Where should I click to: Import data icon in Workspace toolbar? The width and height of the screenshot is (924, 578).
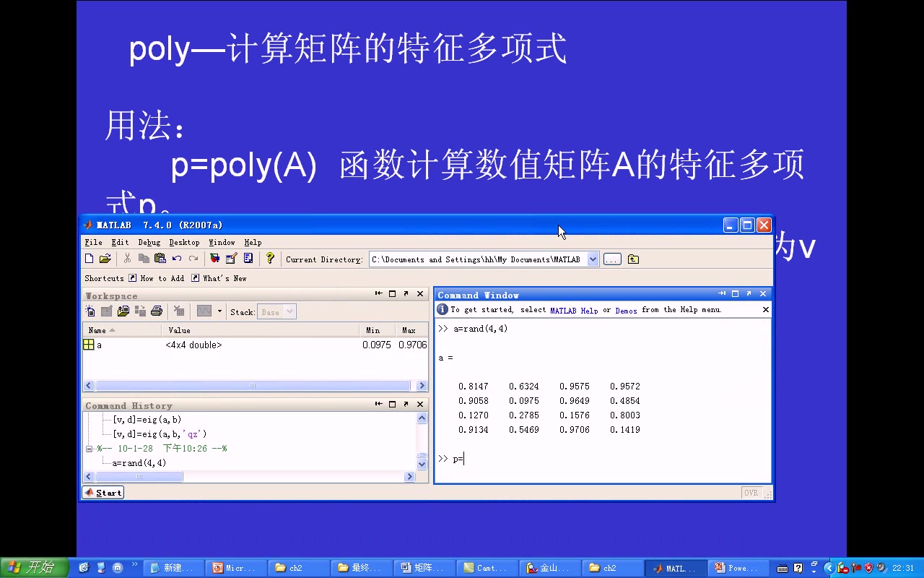click(x=123, y=311)
